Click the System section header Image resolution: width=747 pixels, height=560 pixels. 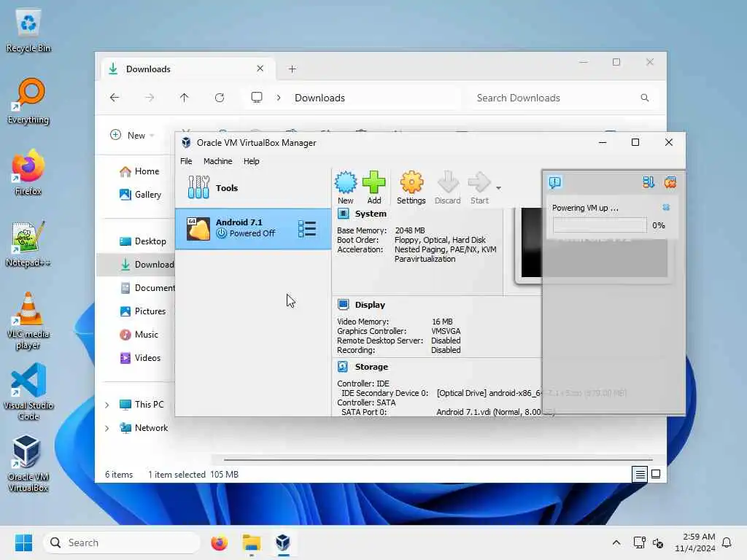[x=370, y=214]
